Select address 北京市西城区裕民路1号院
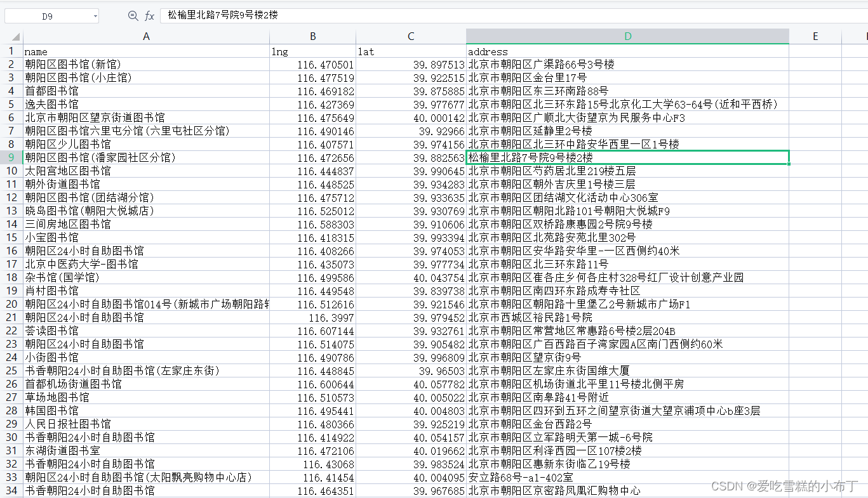 [x=627, y=317]
